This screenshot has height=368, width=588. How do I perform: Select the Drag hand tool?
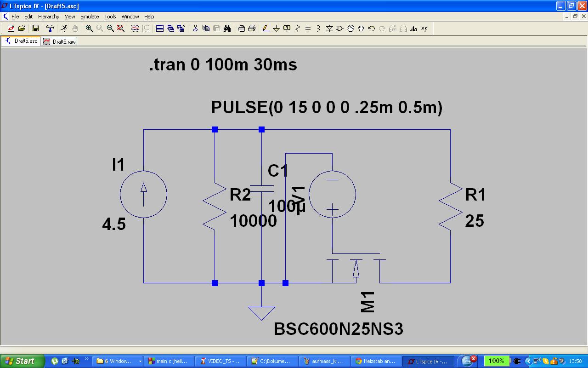click(x=361, y=29)
